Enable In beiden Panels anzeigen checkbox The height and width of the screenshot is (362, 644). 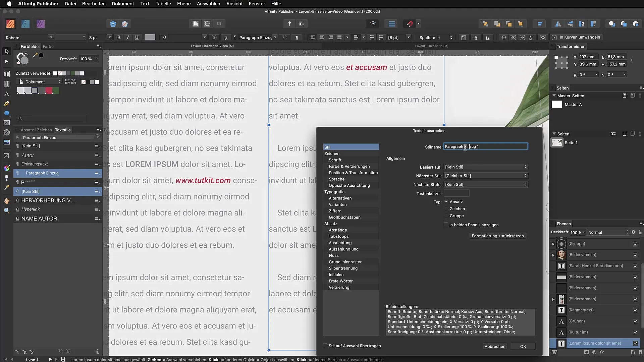click(446, 225)
